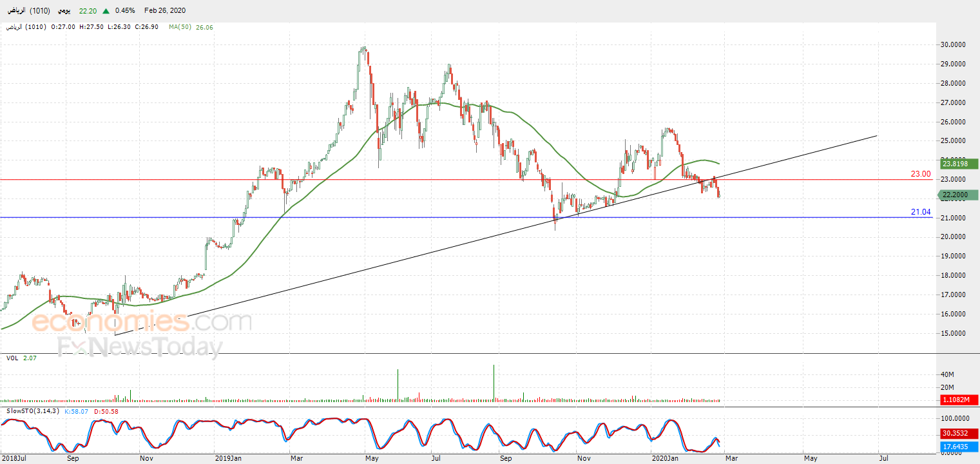Image resolution: width=980 pixels, height=464 pixels.
Task: Click the Feb 26, 2020 date label
Action: click(x=164, y=11)
